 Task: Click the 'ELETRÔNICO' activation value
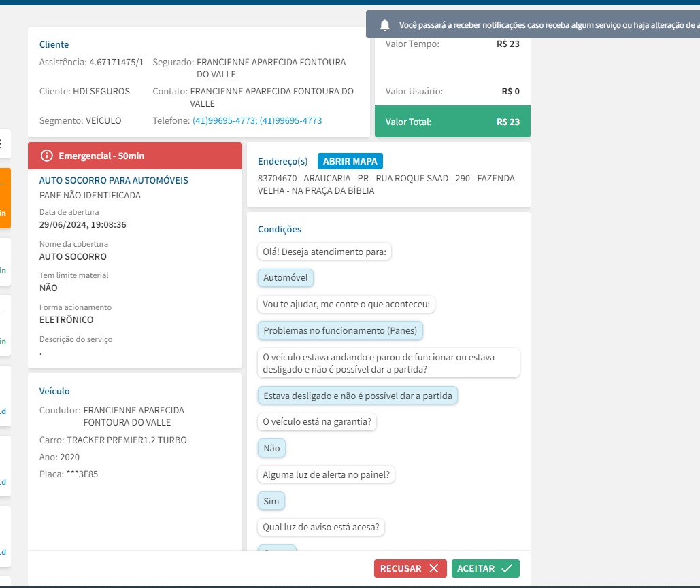(x=67, y=320)
